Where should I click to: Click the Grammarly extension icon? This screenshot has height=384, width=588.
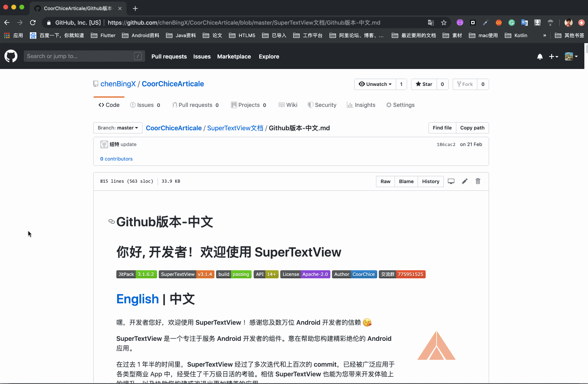[x=512, y=23]
